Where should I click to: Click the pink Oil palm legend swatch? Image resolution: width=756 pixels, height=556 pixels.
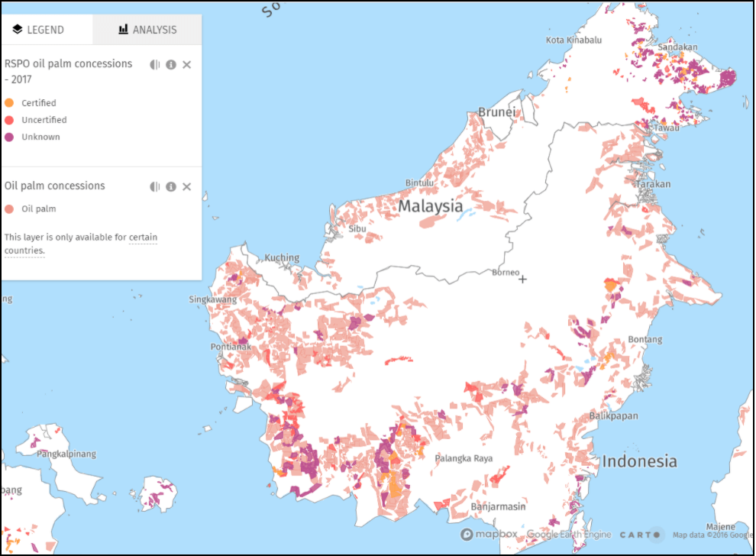coord(9,208)
